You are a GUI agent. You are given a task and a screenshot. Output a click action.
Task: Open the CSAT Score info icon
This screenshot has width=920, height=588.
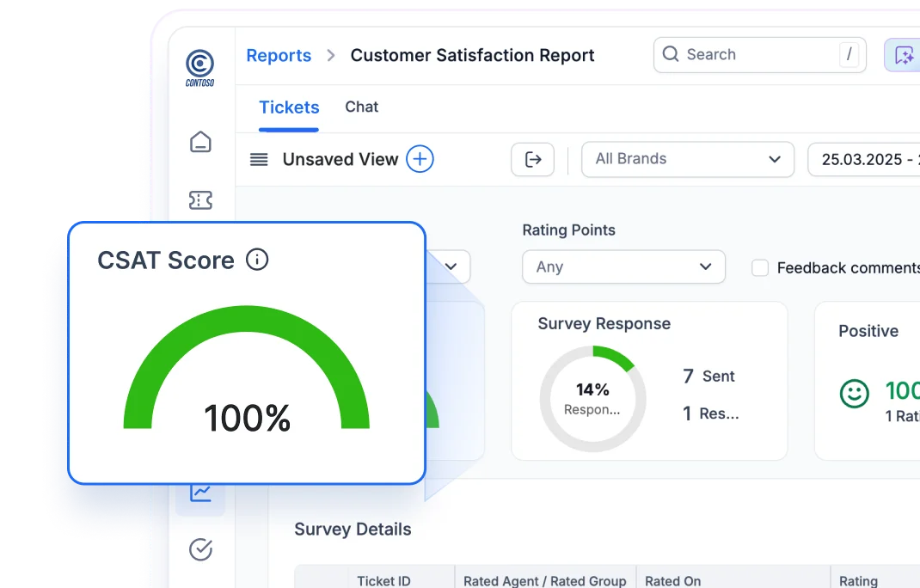(x=257, y=260)
